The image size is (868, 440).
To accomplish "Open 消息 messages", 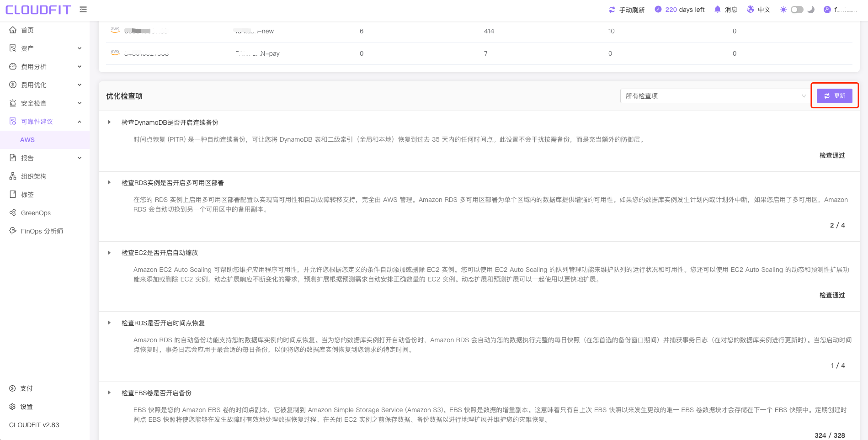I will coord(731,10).
